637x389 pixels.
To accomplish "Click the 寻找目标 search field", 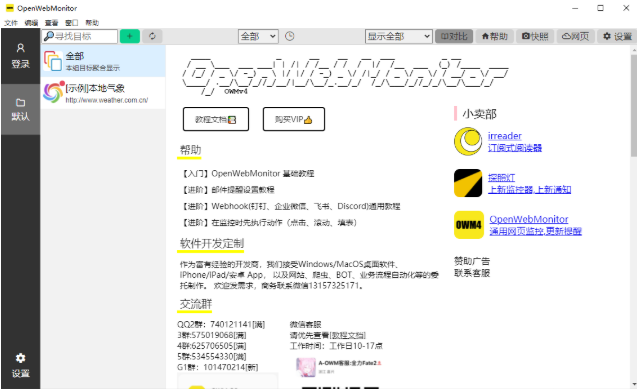I will (80, 36).
